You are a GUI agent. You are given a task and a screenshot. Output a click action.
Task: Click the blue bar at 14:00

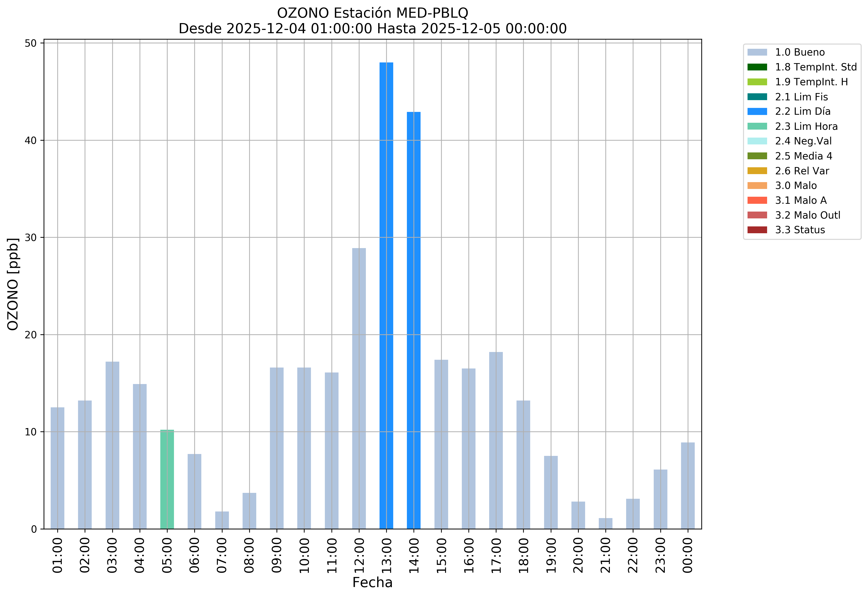pyautogui.click(x=413, y=320)
